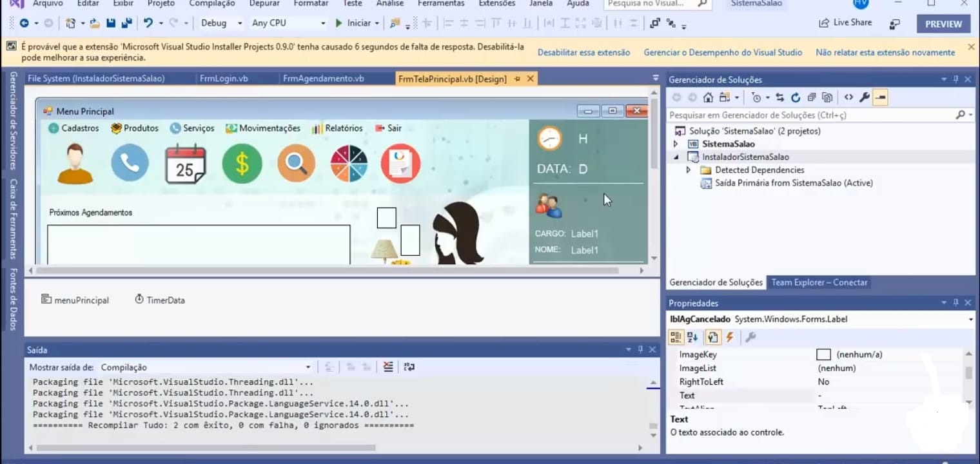Viewport: 980px width, 464px height.
Task: Show Events with the lightning bolt icon
Action: (x=730, y=337)
